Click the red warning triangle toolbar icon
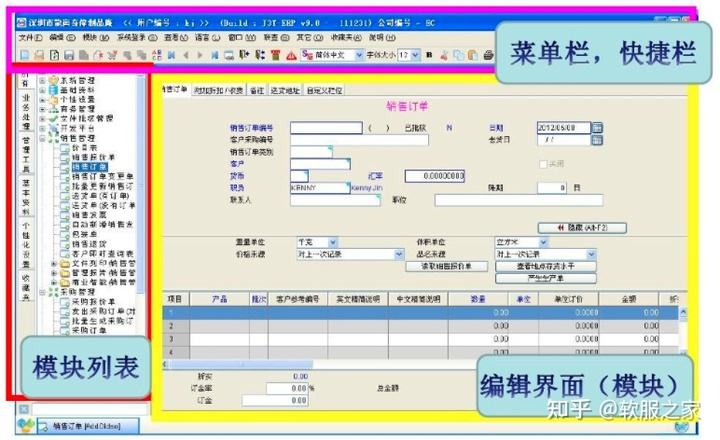The width and height of the screenshot is (720, 440). pyautogui.click(x=291, y=55)
